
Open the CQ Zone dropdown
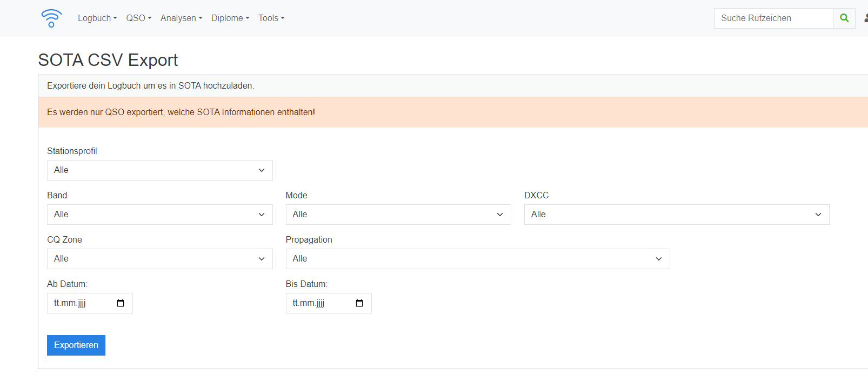coord(159,259)
